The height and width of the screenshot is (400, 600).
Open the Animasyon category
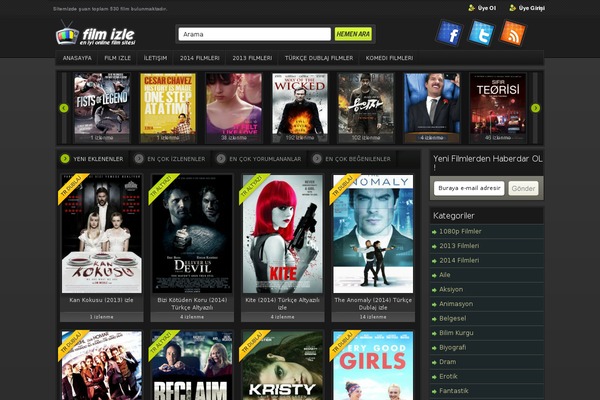point(487,304)
